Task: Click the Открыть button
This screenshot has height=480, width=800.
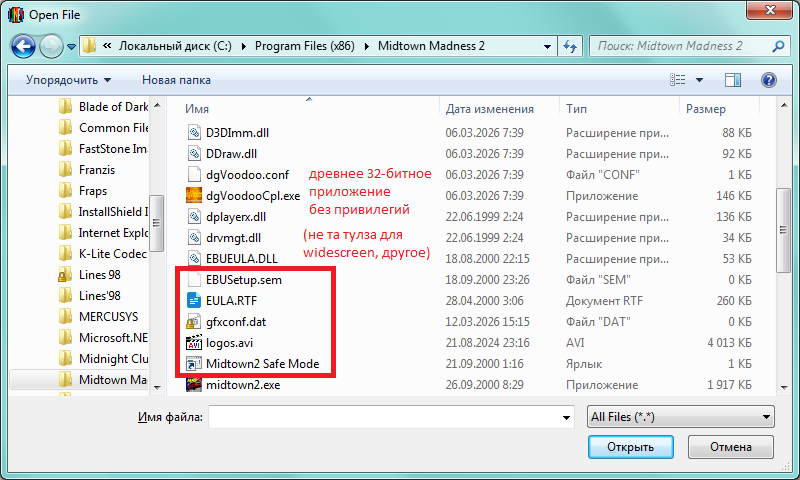Action: pos(631,447)
